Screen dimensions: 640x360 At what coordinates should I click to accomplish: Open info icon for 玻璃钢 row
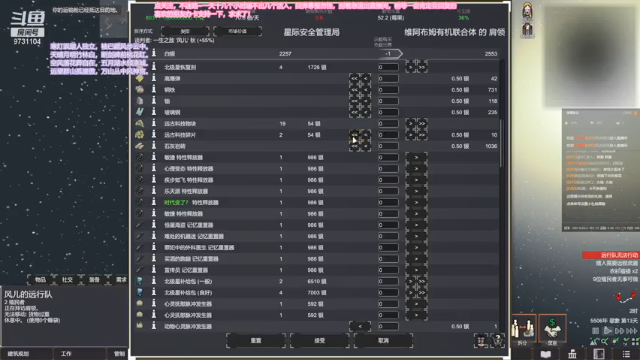click(x=154, y=112)
